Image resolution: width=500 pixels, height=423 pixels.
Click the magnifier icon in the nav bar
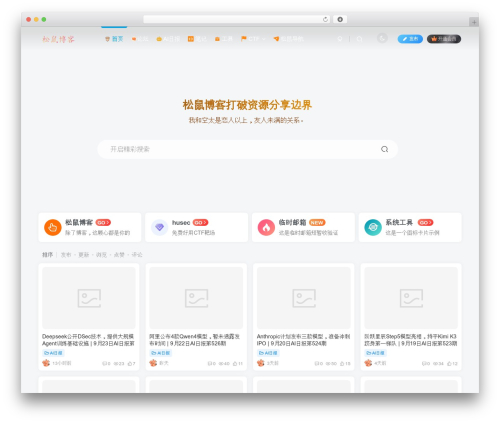click(359, 39)
